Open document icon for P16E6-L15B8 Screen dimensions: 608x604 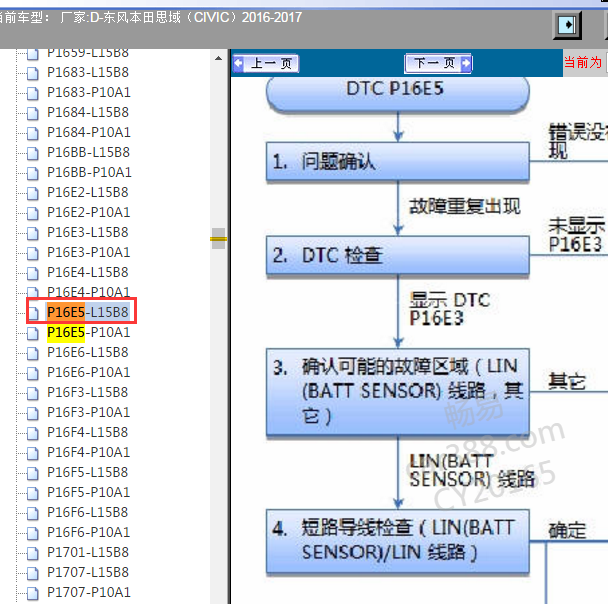click(x=33, y=352)
